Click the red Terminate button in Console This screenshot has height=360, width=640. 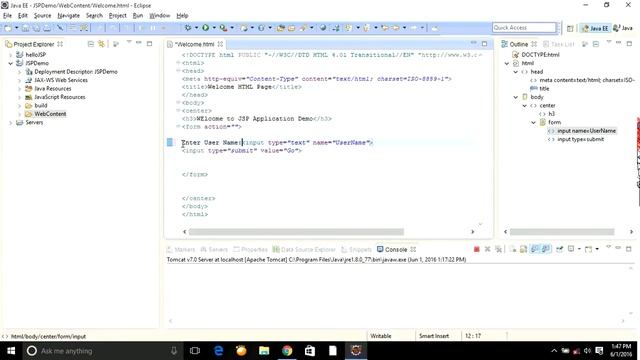[476, 249]
